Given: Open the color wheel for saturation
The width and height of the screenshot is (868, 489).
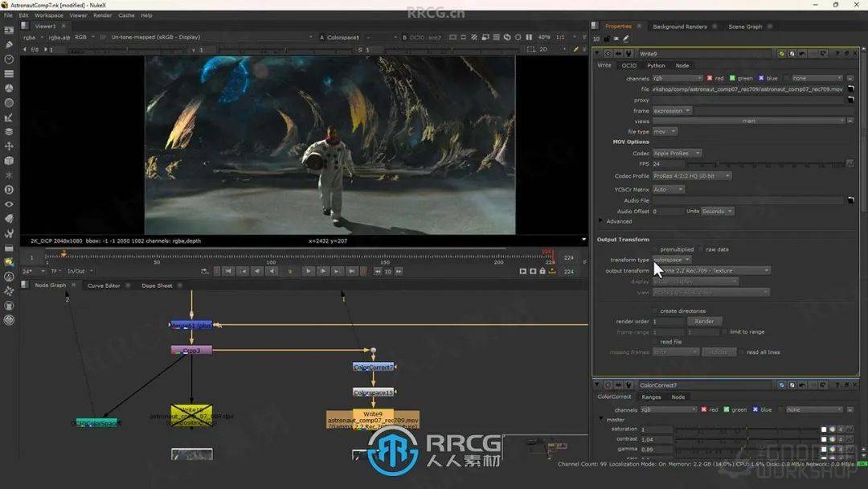Looking at the screenshot, I should click(x=832, y=429).
